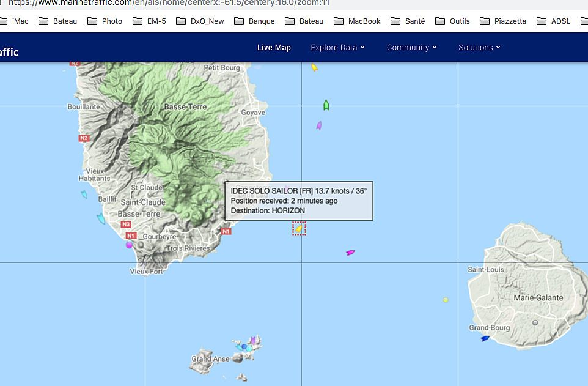Image resolution: width=588 pixels, height=386 pixels.
Task: Open the Outils bookmarks folder
Action: (452, 21)
